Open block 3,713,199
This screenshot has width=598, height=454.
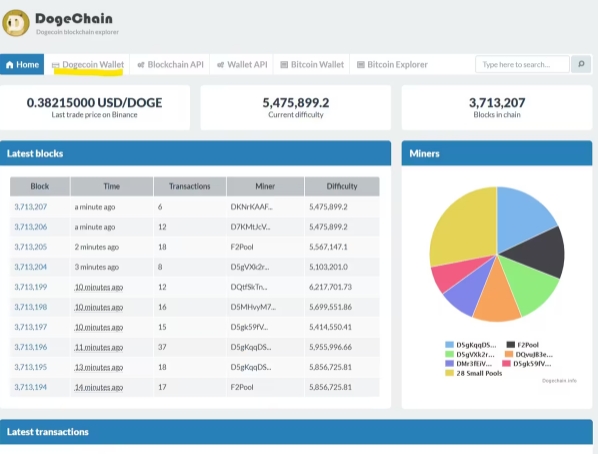point(31,287)
